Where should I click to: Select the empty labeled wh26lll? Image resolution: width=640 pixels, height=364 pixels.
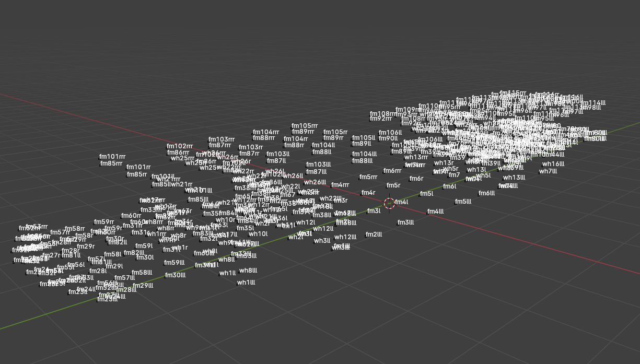click(315, 182)
